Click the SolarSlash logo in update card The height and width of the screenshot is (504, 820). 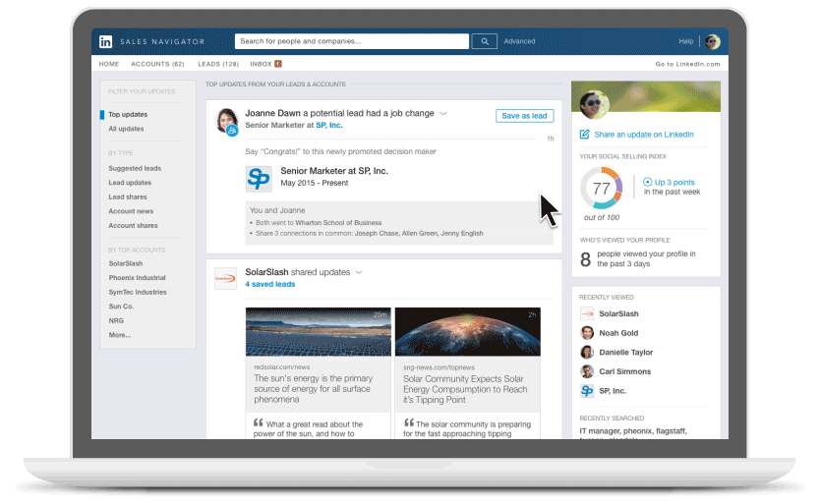225,279
